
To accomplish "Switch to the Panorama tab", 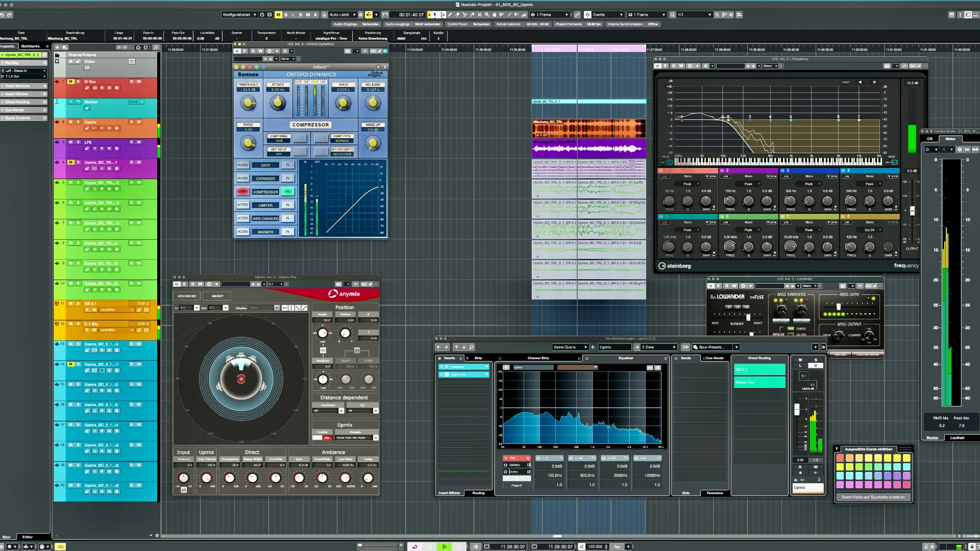I will pyautogui.click(x=715, y=493).
